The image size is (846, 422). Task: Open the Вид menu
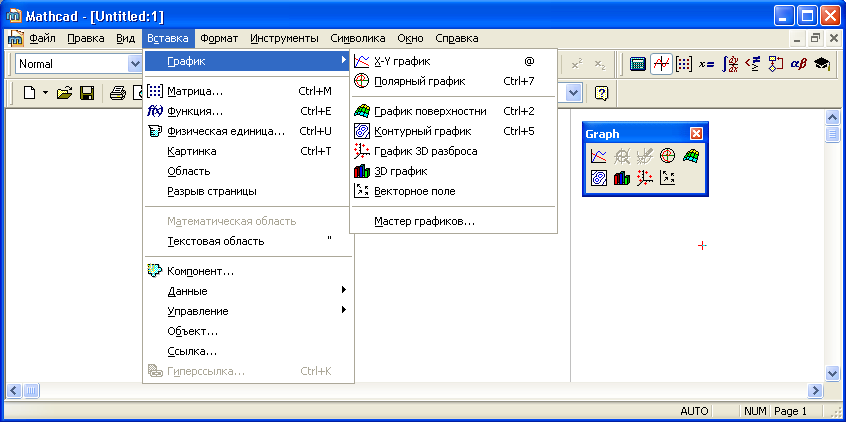tap(125, 38)
